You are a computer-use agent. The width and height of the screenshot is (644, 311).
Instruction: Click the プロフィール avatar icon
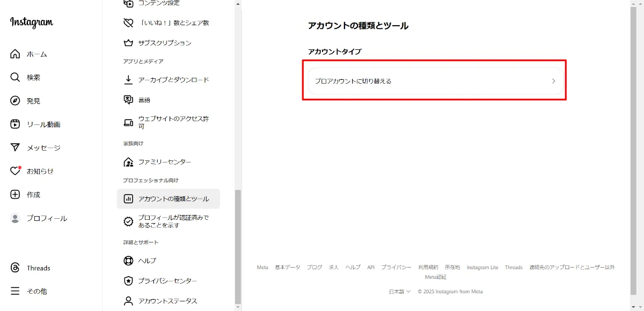click(15, 218)
